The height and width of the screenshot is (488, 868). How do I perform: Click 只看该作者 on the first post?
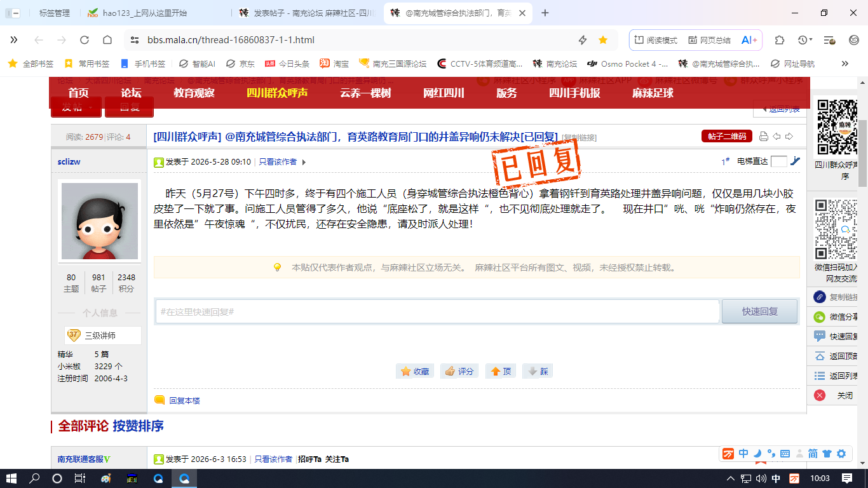[278, 162]
